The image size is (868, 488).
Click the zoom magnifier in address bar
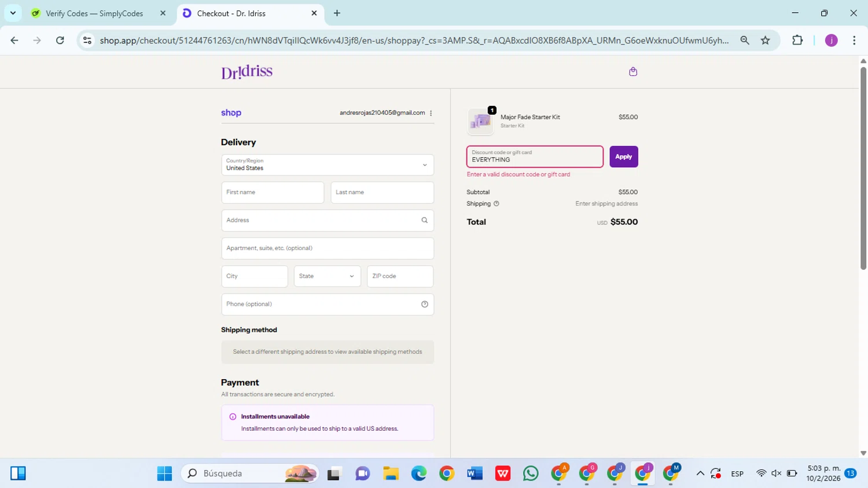(x=745, y=40)
